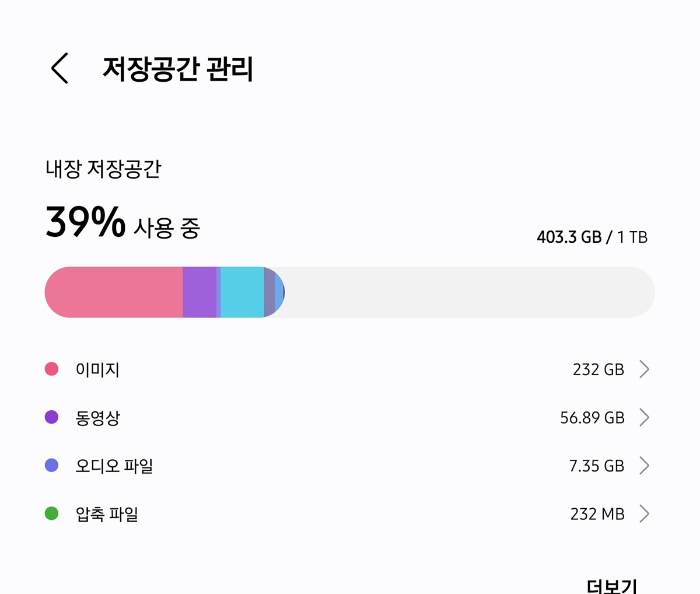This screenshot has height=594, width=700.
Task: Tap the 저장공간 관리 page title
Action: click(178, 69)
